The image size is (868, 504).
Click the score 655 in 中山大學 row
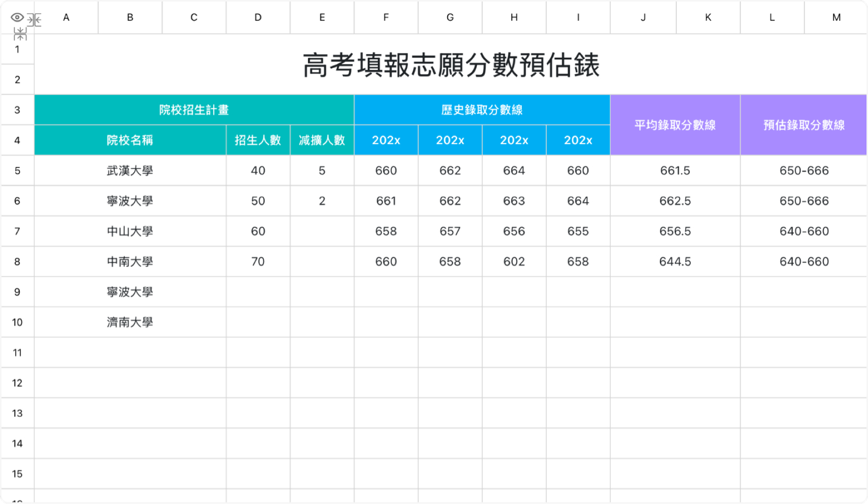[578, 231]
